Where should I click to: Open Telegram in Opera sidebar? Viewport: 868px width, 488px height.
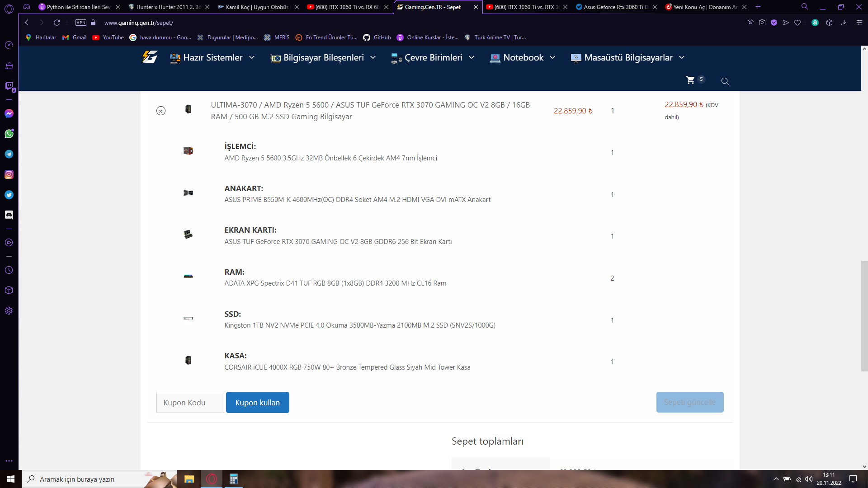coord(9,154)
